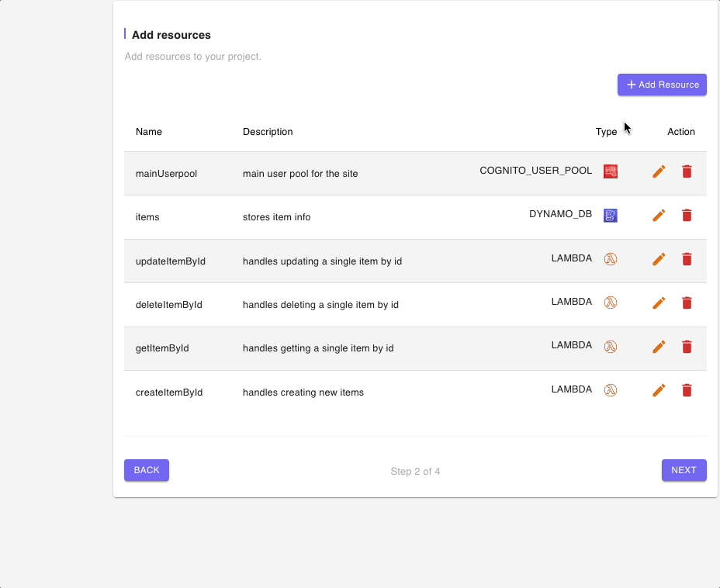The width and height of the screenshot is (720, 588).
Task: Delete the getItemById lambda
Action: [687, 347]
